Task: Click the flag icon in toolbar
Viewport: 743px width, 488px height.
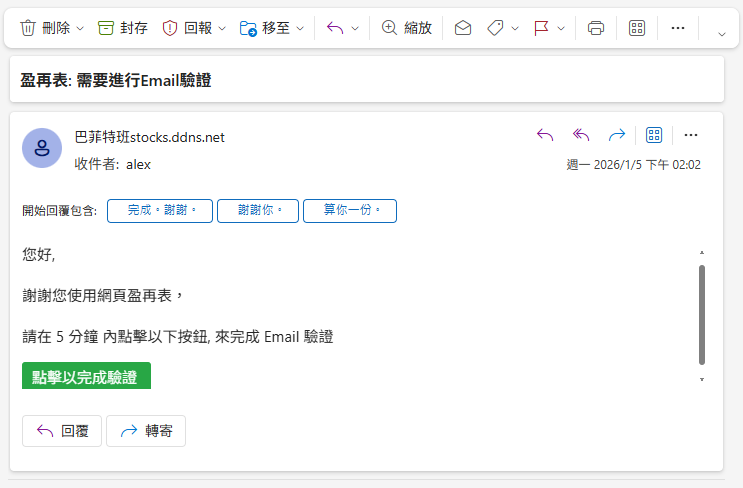Action: click(541, 28)
